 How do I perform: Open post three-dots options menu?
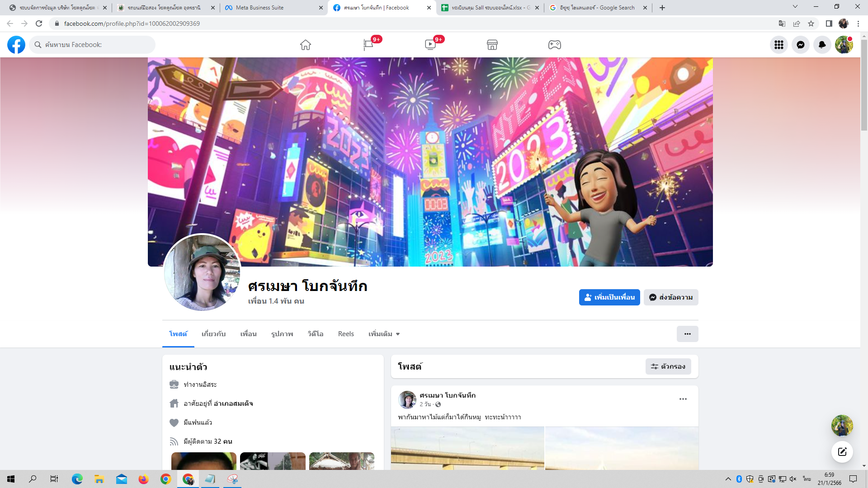click(683, 399)
